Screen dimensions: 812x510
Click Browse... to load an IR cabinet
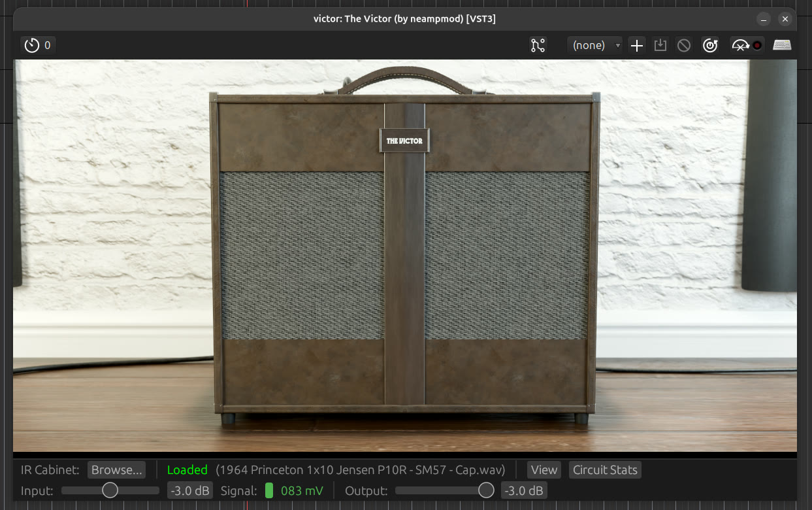[117, 469]
